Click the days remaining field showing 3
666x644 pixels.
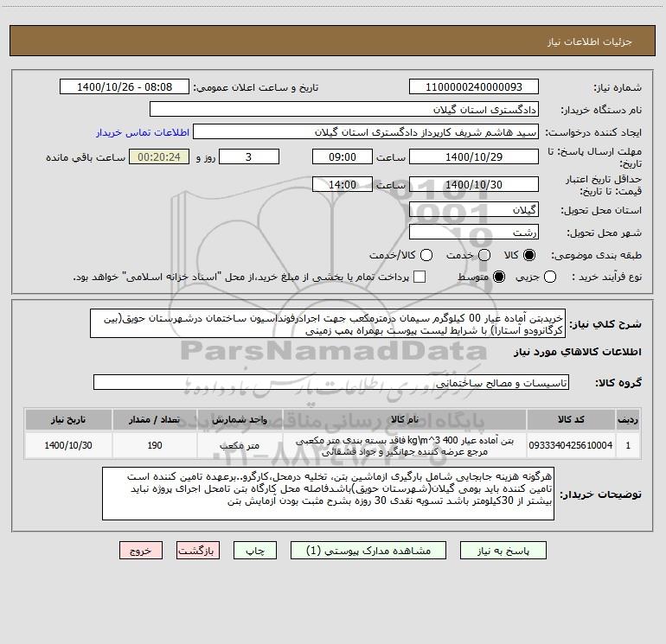coord(249,156)
